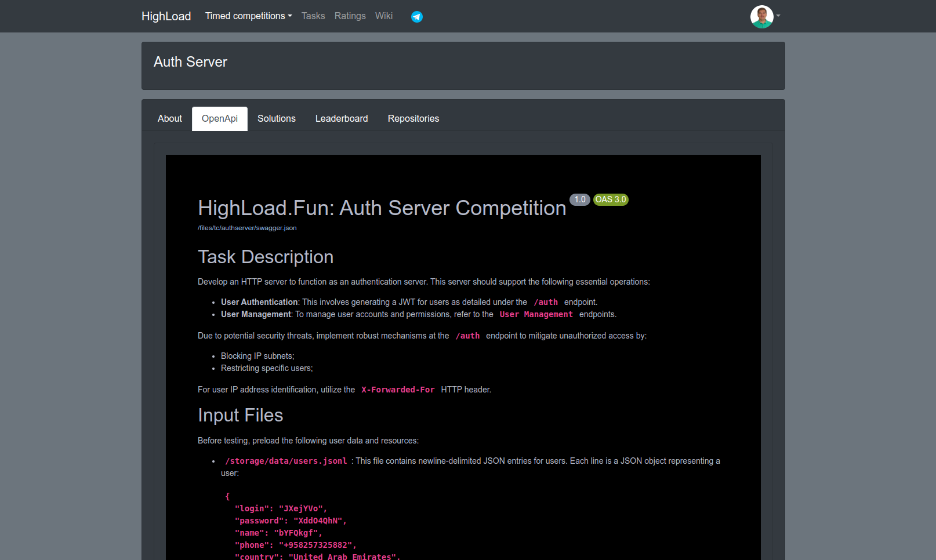Click the User Management code text
This screenshot has width=936, height=560.
[x=536, y=315]
